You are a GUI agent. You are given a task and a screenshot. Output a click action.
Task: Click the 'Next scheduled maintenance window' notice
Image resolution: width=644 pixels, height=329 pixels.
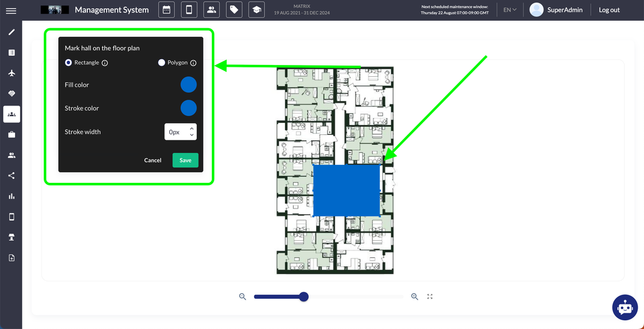pos(455,10)
